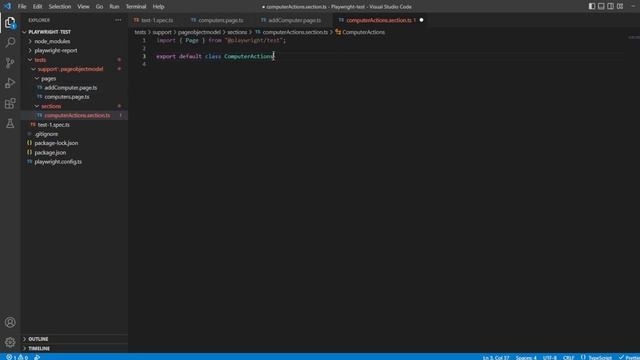The image size is (640, 360).
Task: Switch to addComputer.page.ts editor tab
Action: tap(294, 20)
